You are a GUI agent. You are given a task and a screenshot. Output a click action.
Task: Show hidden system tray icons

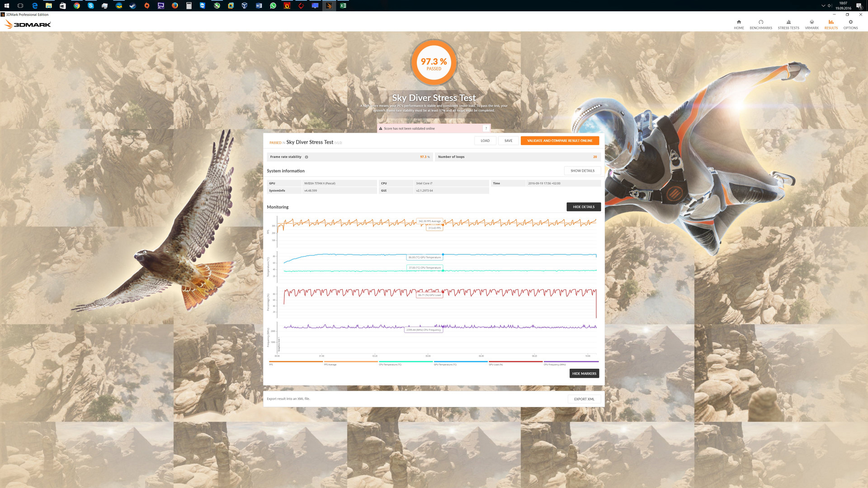click(823, 5)
